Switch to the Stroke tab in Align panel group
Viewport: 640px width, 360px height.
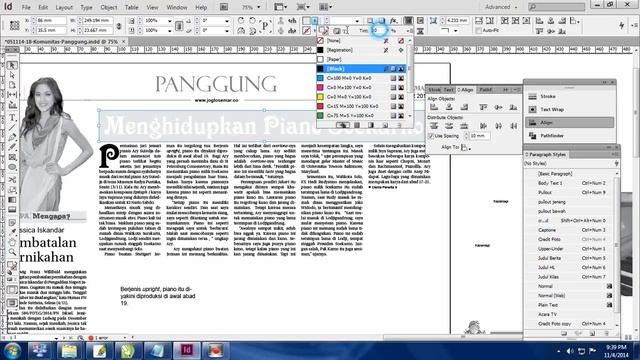(x=434, y=90)
